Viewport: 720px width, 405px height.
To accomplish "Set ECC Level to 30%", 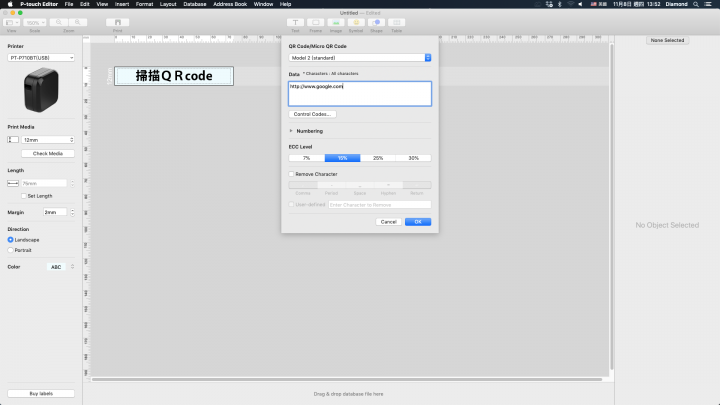I will pyautogui.click(x=413, y=158).
